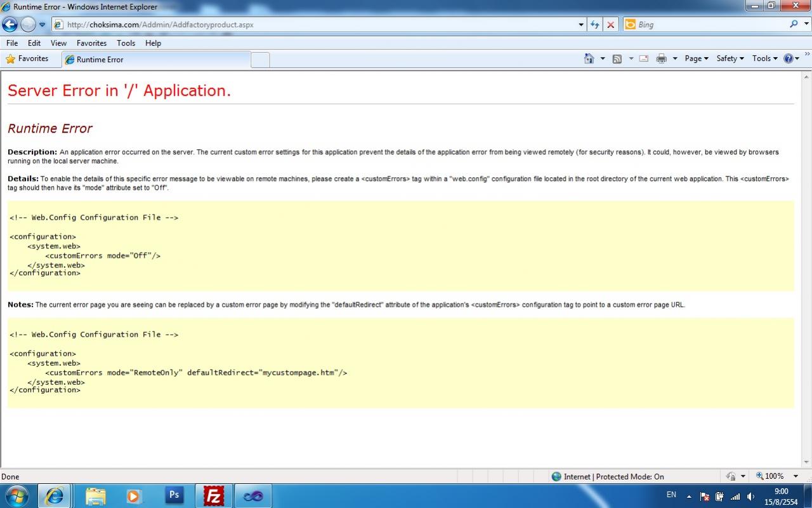Open the Favorites star button
Viewport: 812px width, 508px height.
(x=27, y=58)
